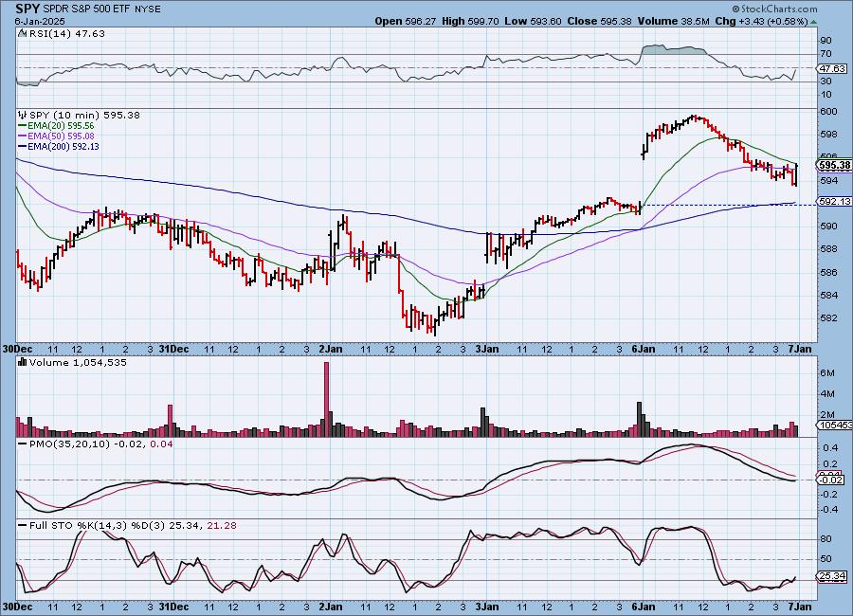Click the NYSE exchange label

pyautogui.click(x=146, y=9)
